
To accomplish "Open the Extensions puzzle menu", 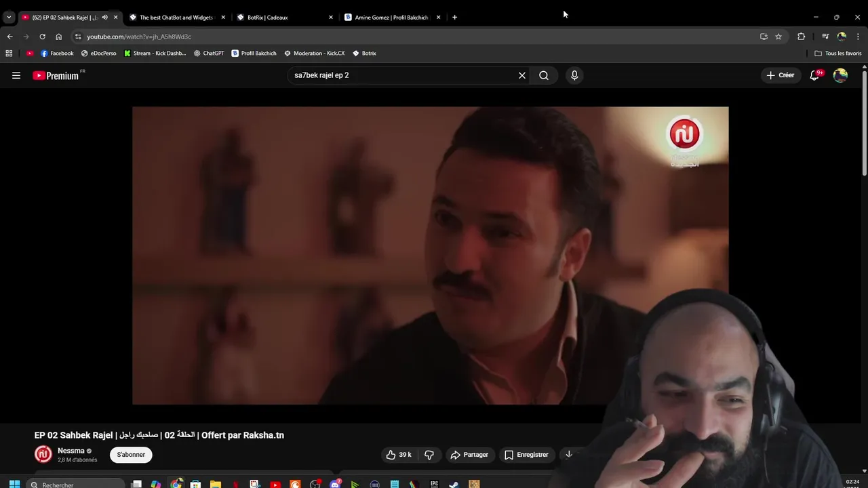I will coord(801,37).
